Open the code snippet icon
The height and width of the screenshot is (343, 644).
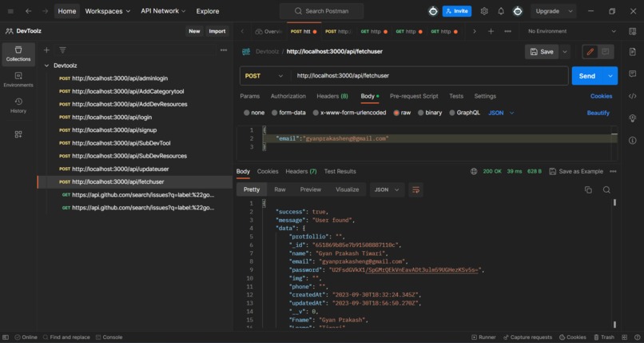coord(633,96)
